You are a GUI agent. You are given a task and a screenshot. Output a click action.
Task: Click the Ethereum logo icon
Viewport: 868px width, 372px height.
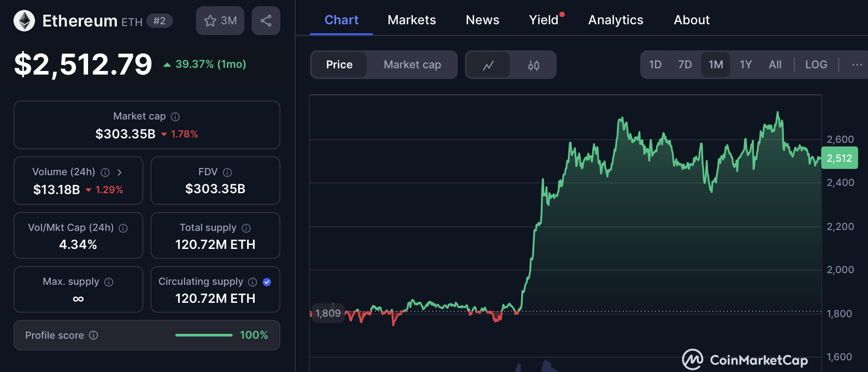[x=24, y=21]
